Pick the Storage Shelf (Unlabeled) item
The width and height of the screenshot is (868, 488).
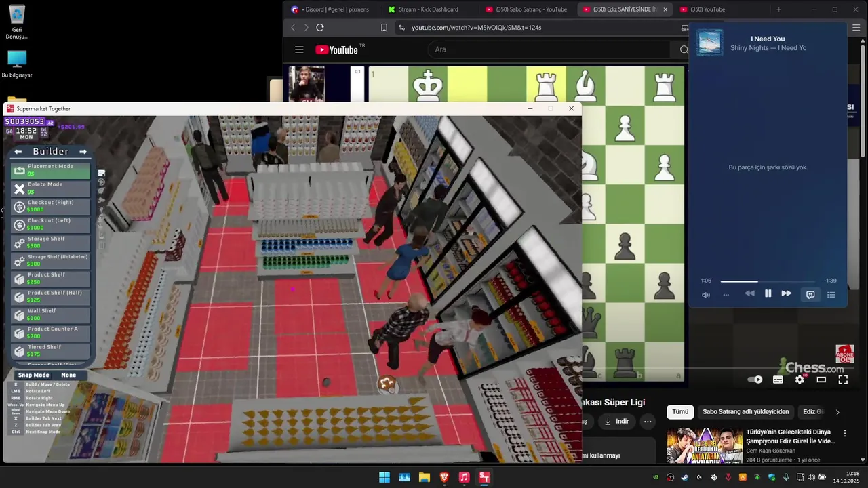click(50, 260)
